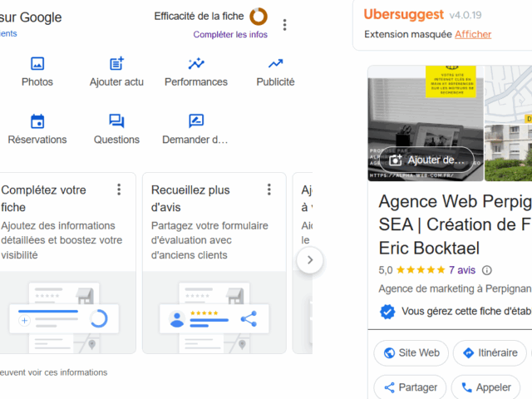This screenshot has width=532, height=399.
Task: Click the Itinéraire button
Action: (490, 353)
